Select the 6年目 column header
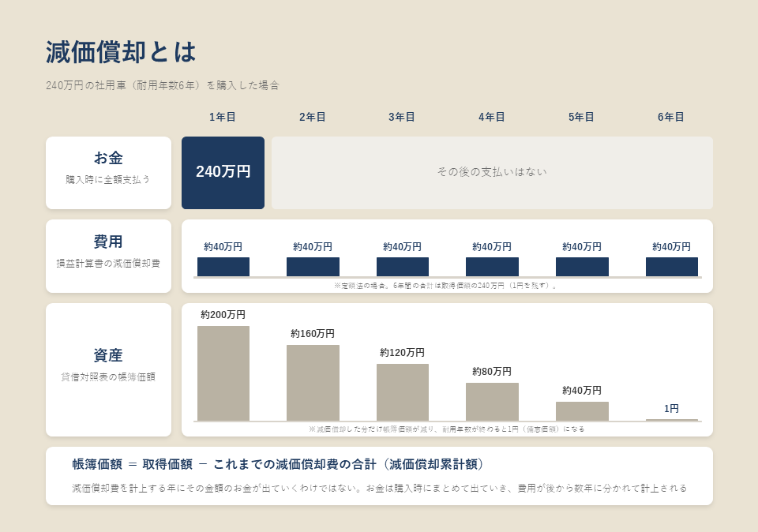Viewport: 758px width, 532px height. [671, 117]
